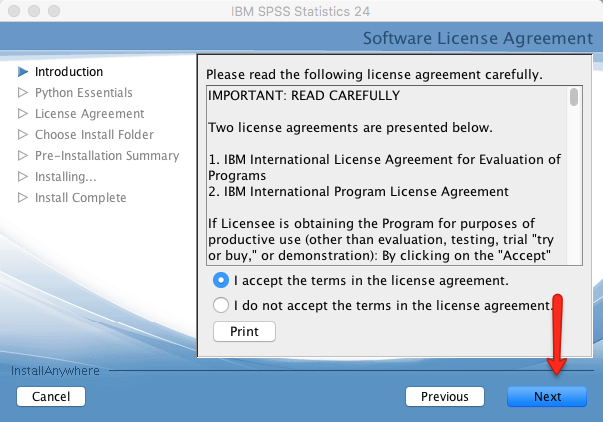Click the 'Please read the following license agreement' prompt
This screenshot has height=422, width=603.
pos(374,74)
